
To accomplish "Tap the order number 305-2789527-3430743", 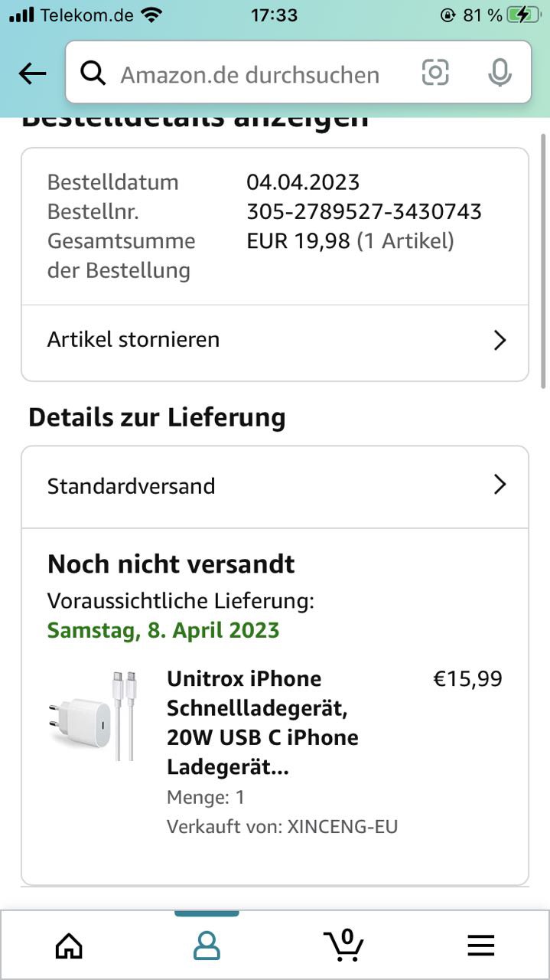I will [364, 211].
